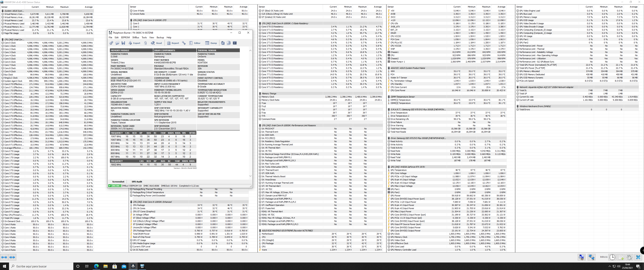
Task: Close HWiNFO sensors with the blue X
Action: [x=638, y=257]
